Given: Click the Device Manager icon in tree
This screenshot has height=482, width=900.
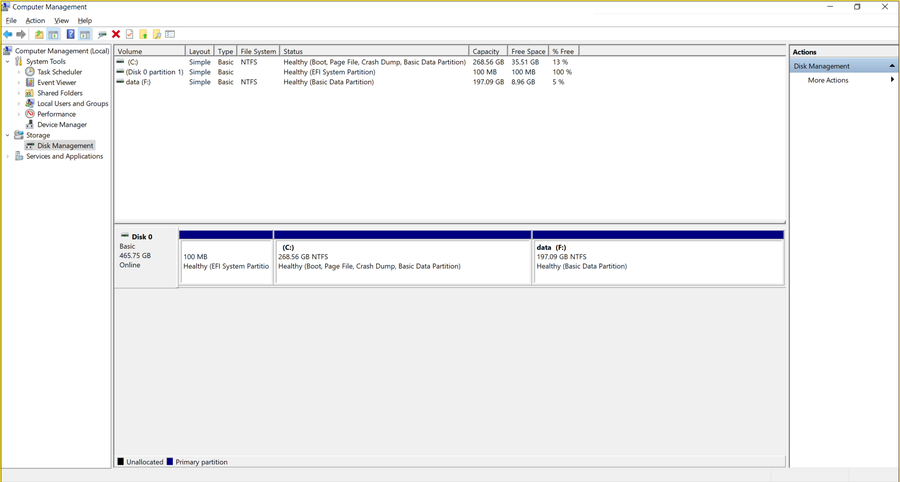Looking at the screenshot, I should pos(30,125).
